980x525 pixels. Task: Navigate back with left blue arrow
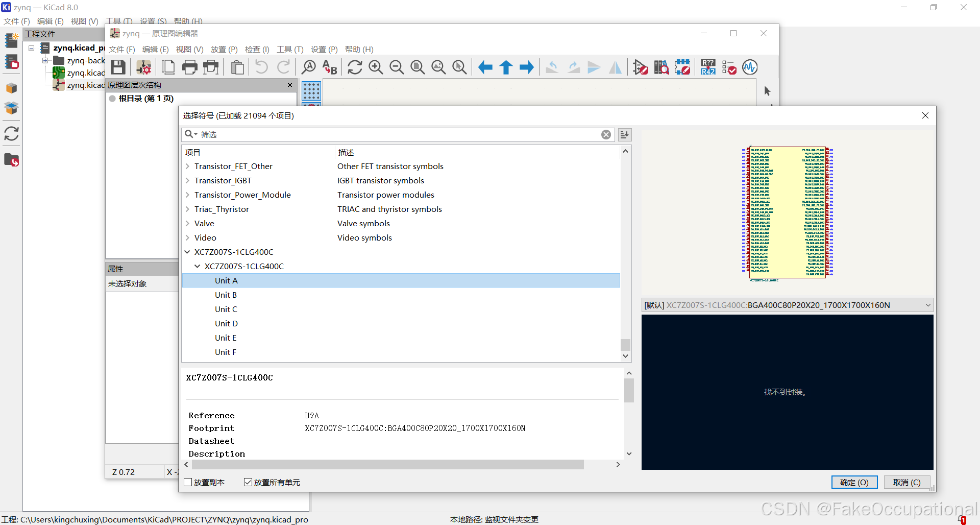(x=485, y=67)
